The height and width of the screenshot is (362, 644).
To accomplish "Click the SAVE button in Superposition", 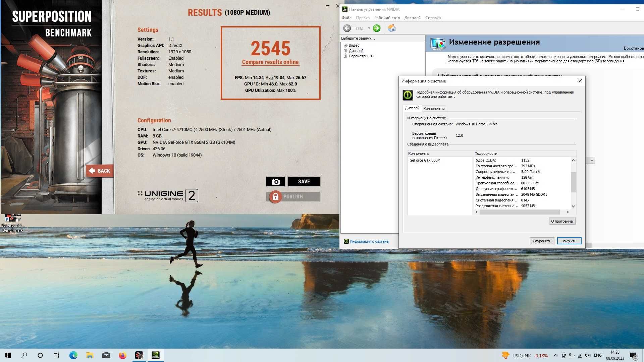I will [x=304, y=181].
